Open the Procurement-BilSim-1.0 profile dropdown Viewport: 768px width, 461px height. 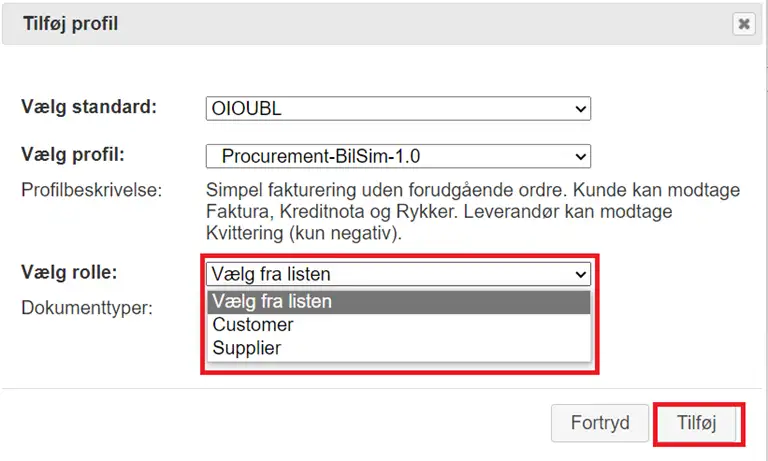click(397, 156)
